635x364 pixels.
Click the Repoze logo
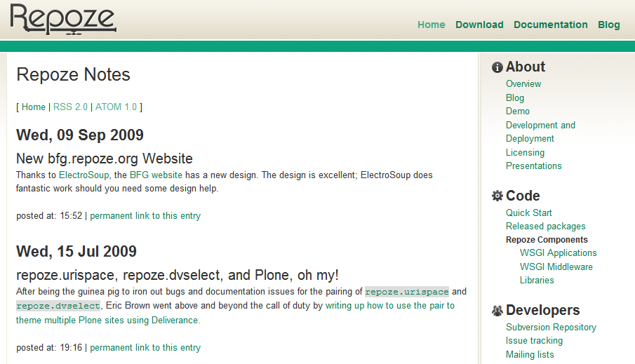[x=63, y=20]
